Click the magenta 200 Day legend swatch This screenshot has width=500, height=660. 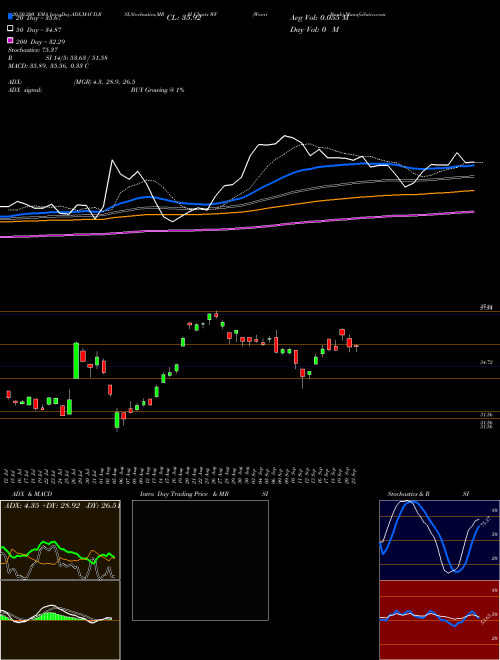(10, 40)
